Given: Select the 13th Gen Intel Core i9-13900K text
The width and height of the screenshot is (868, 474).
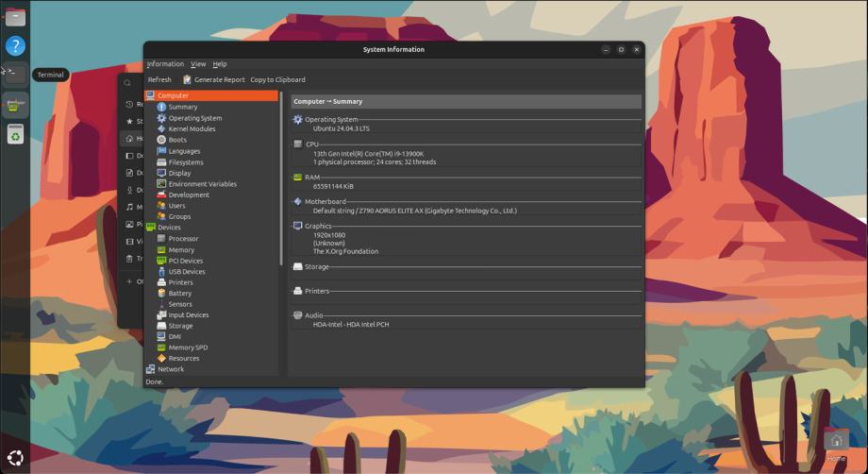Looking at the screenshot, I should (369, 154).
